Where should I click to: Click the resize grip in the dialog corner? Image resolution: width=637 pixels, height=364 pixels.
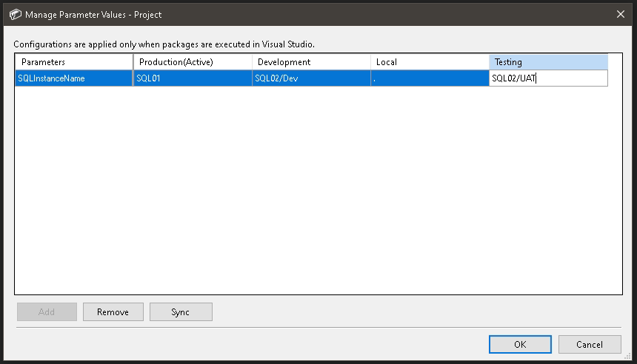tap(629, 357)
